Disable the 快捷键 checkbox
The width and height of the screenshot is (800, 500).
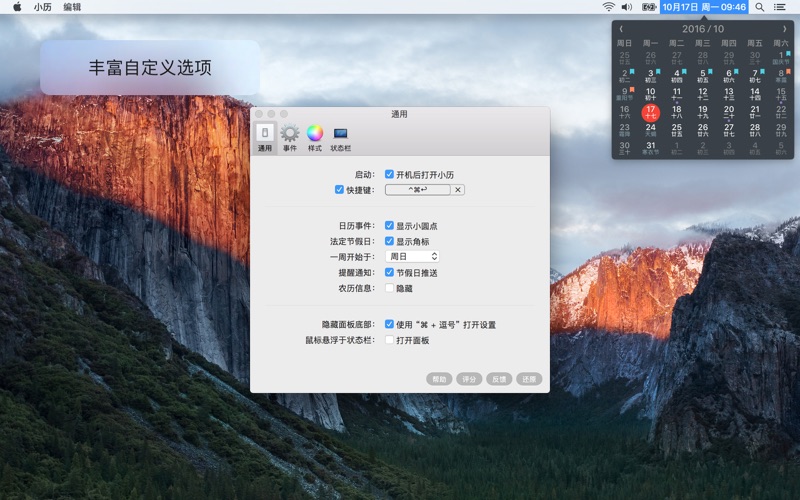pyautogui.click(x=339, y=190)
